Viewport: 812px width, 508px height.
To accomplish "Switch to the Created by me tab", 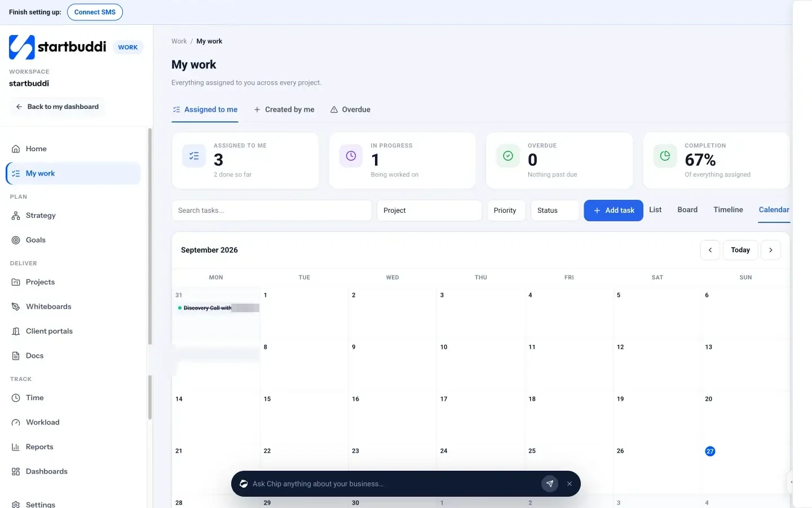I will point(284,110).
